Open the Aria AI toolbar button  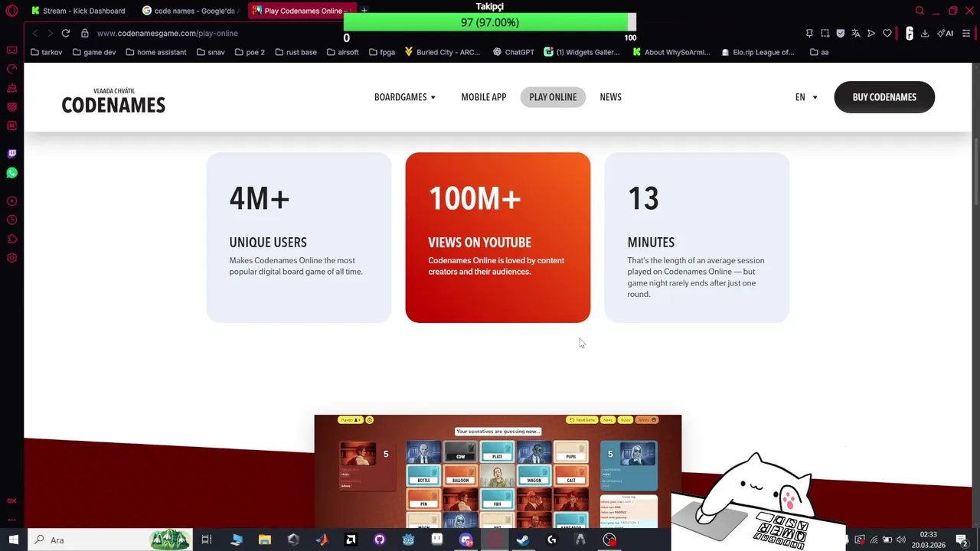point(946,33)
